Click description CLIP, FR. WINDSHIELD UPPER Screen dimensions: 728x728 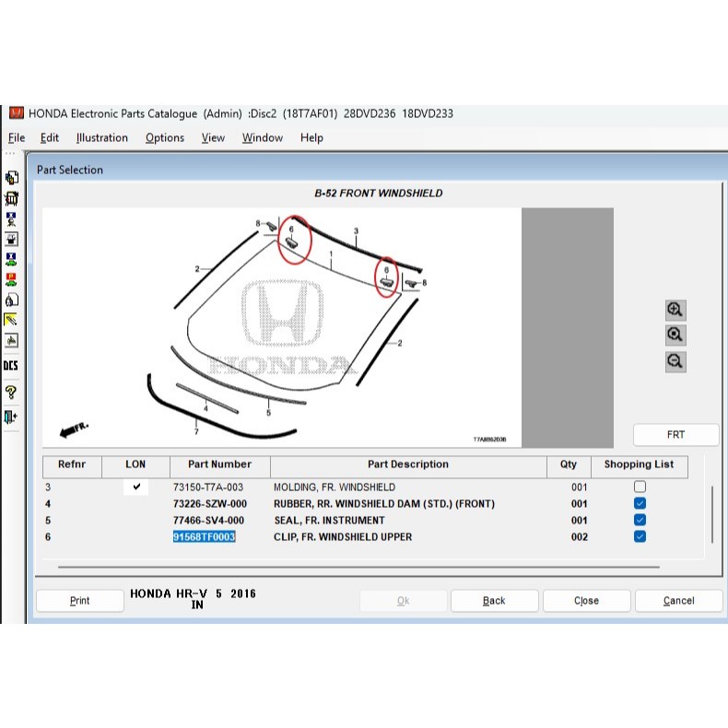(x=343, y=537)
